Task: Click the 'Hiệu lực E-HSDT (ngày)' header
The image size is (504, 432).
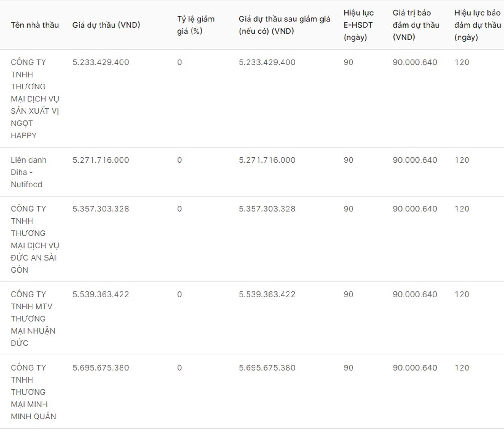Action: click(358, 25)
